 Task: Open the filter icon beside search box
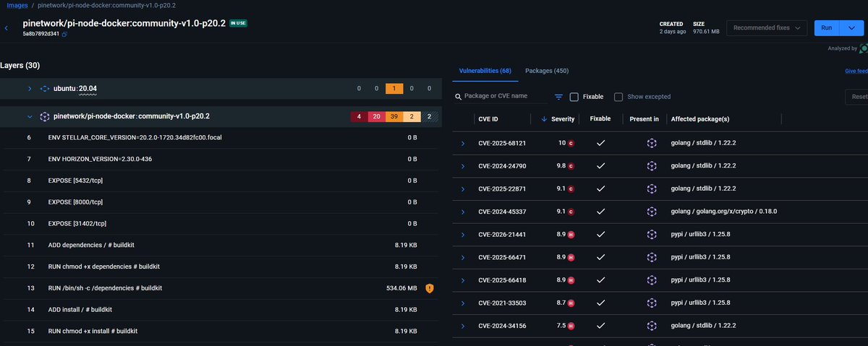(559, 97)
